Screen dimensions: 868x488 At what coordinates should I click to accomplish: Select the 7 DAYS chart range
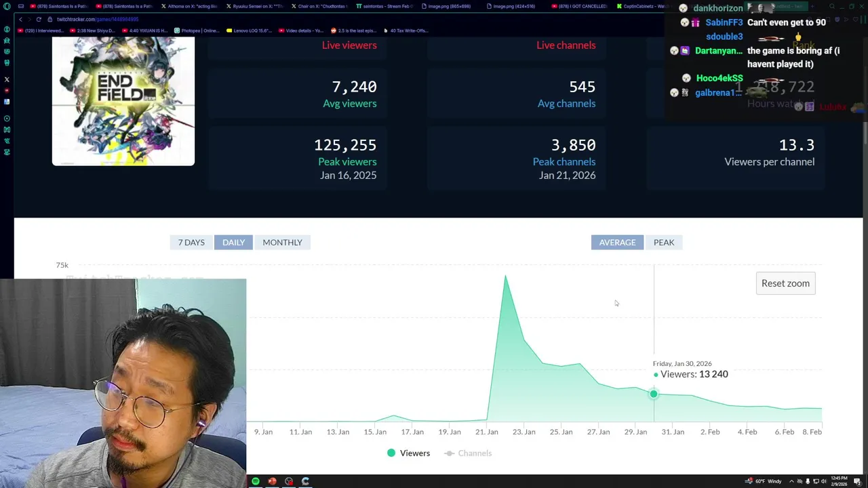(x=191, y=242)
